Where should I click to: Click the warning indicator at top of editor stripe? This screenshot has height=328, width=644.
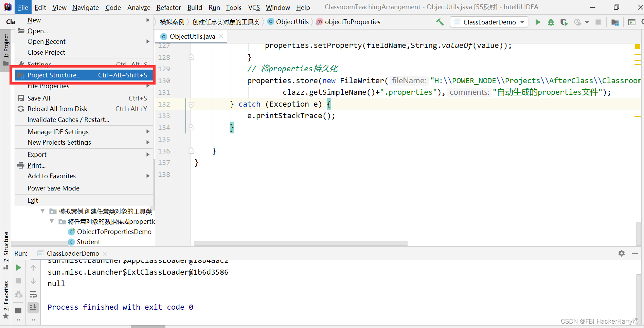point(638,47)
